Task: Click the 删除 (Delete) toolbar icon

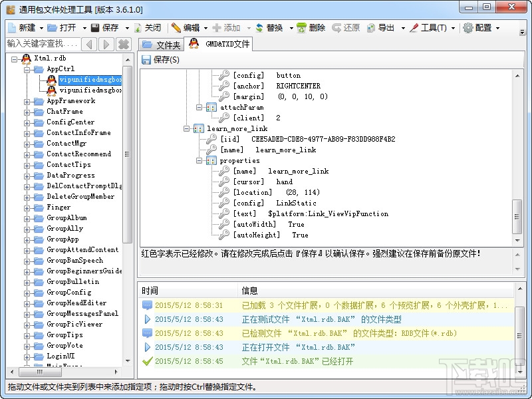Action: [x=303, y=28]
